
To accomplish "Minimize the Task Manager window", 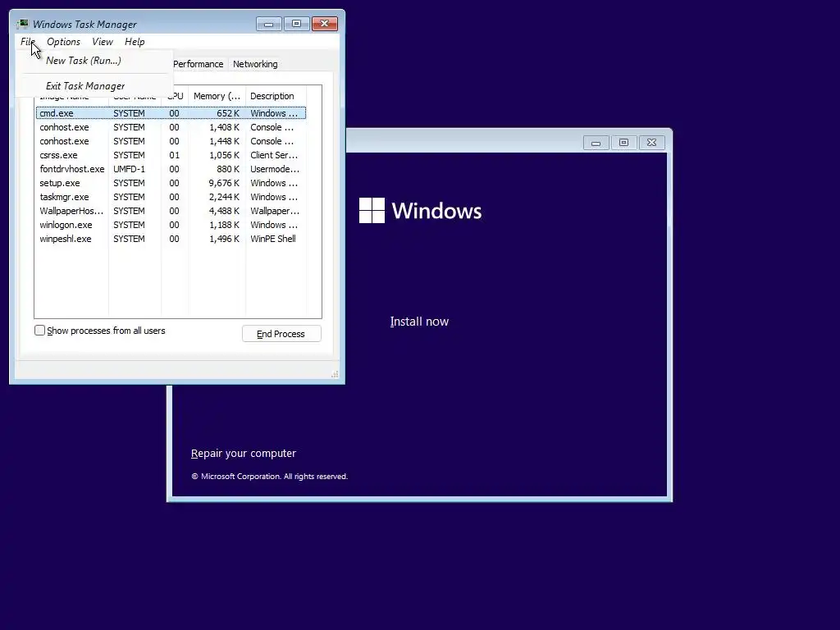I will [268, 24].
